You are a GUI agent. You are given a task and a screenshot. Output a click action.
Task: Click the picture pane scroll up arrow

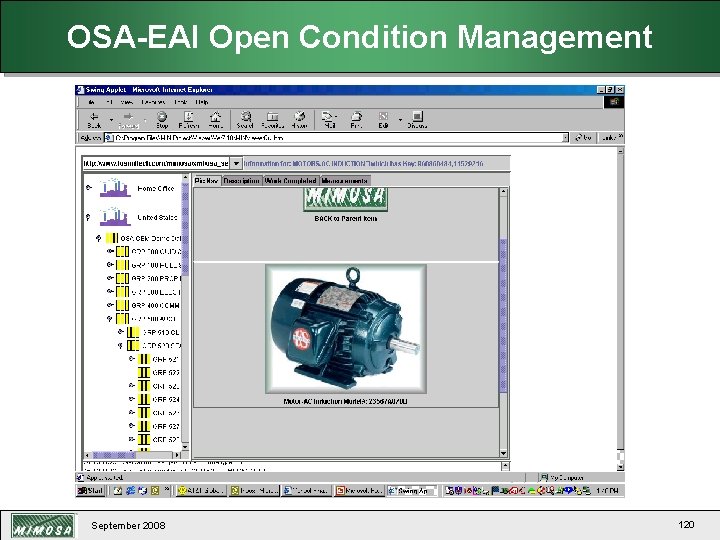point(503,191)
